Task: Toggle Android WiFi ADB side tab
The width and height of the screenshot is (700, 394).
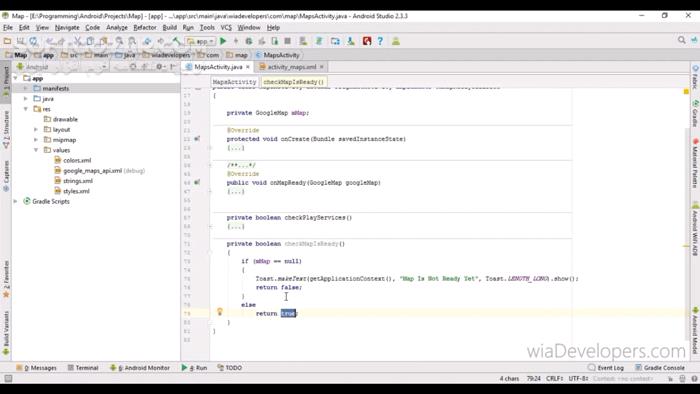Action: tap(695, 229)
